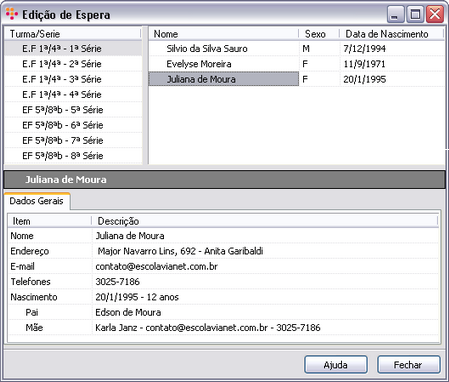Image resolution: width=449 pixels, height=382 pixels.
Task: Maximize the Edição de Espera window
Action: pos(415,14)
